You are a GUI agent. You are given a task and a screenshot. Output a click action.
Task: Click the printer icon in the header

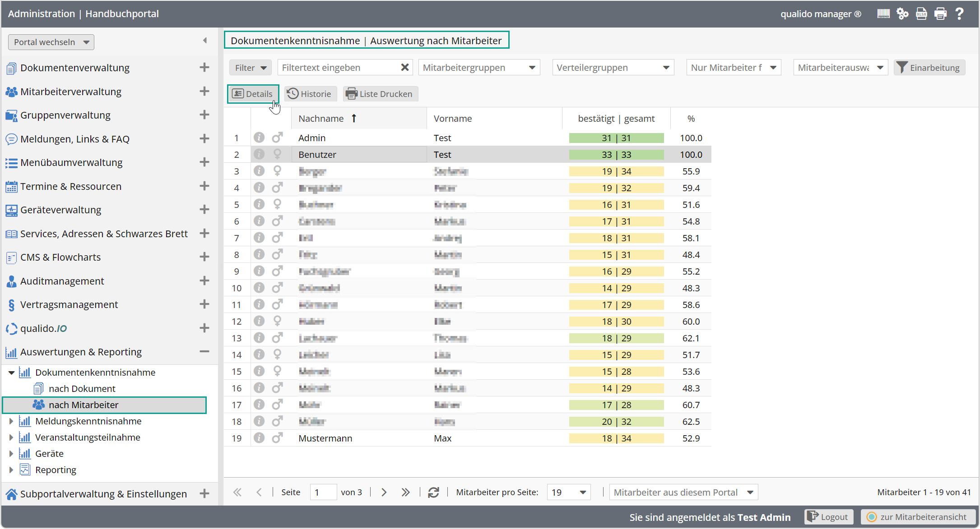pyautogui.click(x=940, y=14)
